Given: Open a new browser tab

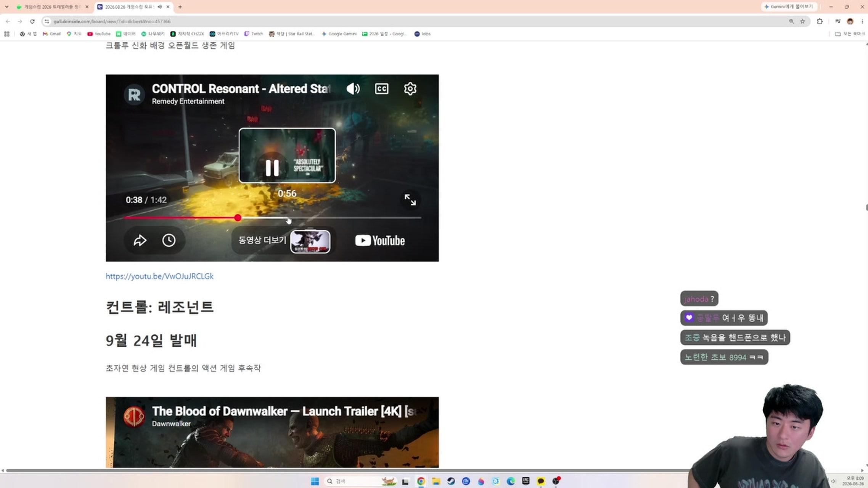Looking at the screenshot, I should pos(180,7).
